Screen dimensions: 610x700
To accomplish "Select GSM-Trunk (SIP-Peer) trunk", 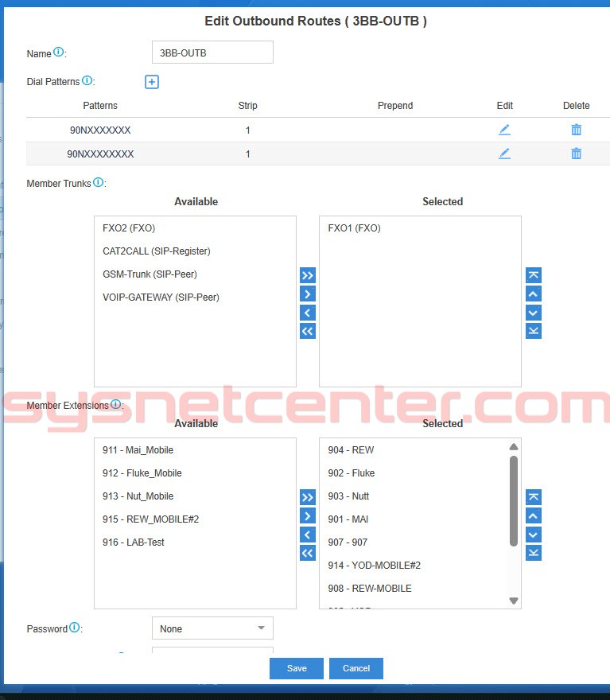I will [x=150, y=274].
